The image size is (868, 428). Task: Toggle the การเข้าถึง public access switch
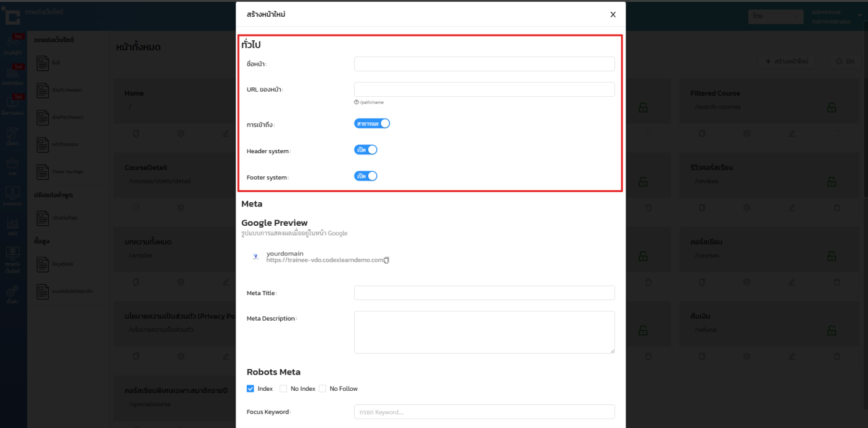(x=372, y=123)
